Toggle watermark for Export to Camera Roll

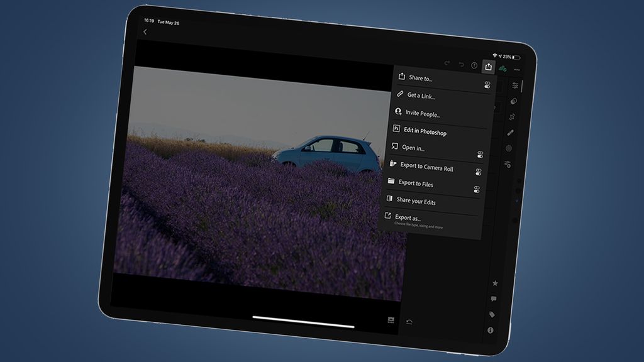tap(478, 171)
